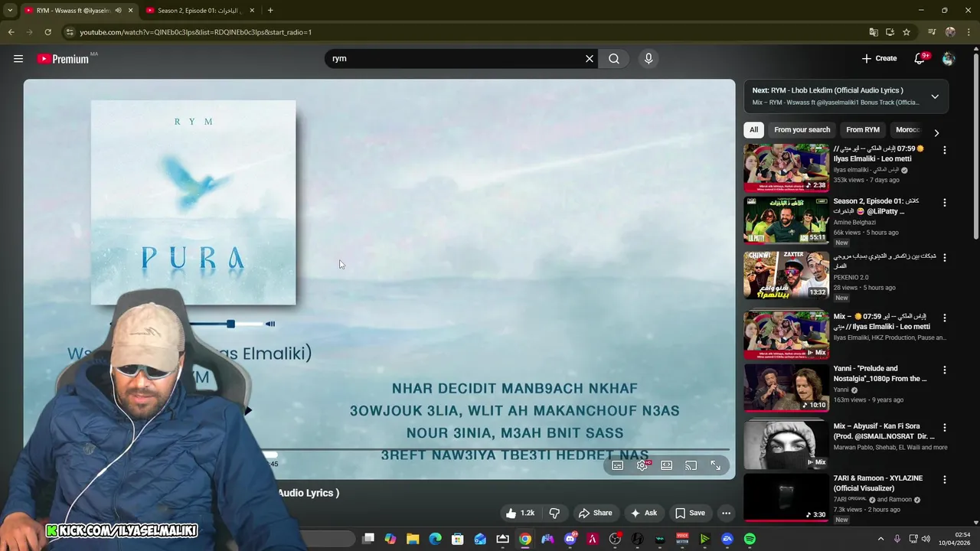Viewport: 980px width, 551px height.
Task: Open 7ARI & Ramoon XYLAZINE video
Action: [786, 497]
